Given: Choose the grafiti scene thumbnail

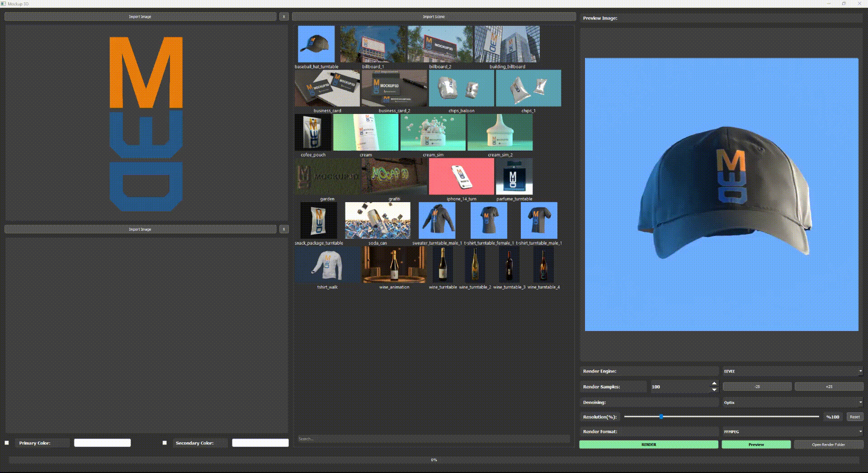Looking at the screenshot, I should (x=394, y=176).
